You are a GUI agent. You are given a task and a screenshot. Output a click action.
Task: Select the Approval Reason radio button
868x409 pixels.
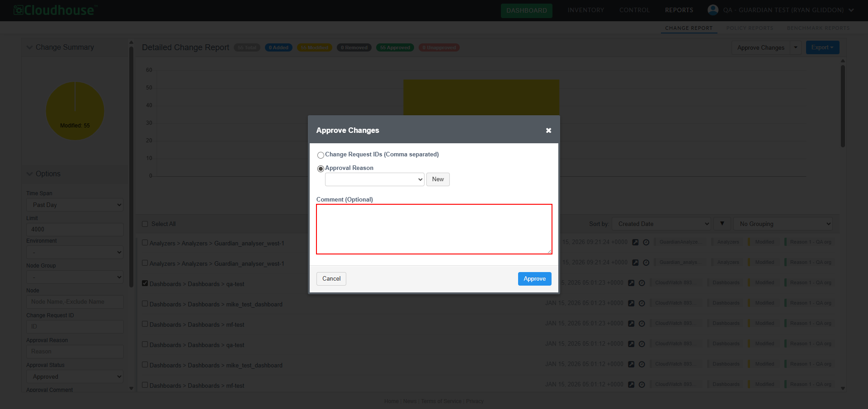(321, 169)
